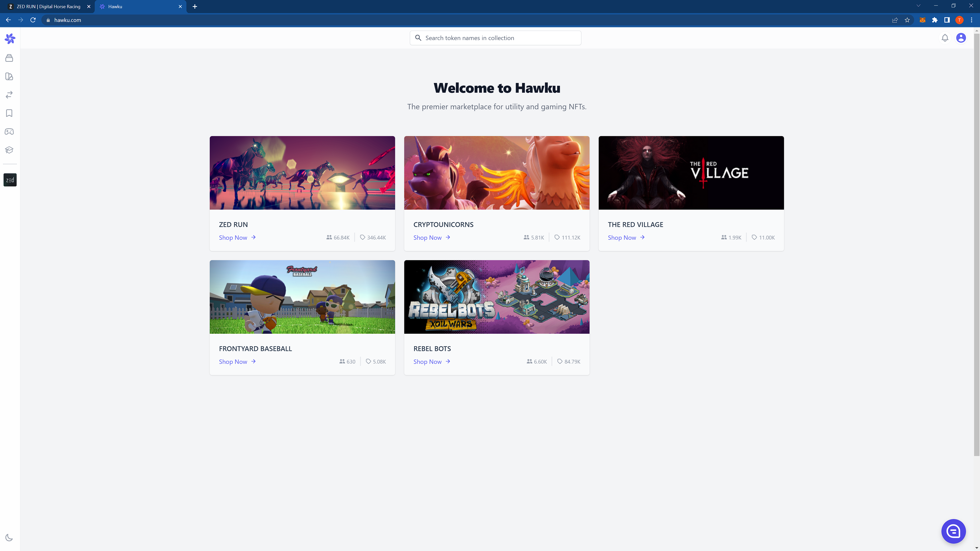Open the MetaMask fox extension

(923, 20)
